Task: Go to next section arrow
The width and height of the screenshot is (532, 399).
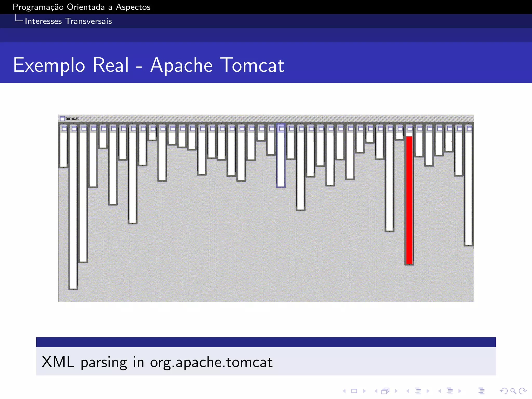Action: coord(460,391)
